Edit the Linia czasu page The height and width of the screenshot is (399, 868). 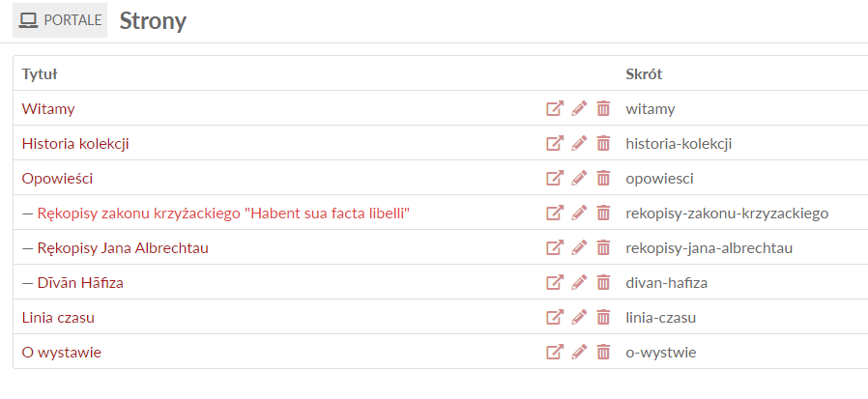tap(579, 318)
